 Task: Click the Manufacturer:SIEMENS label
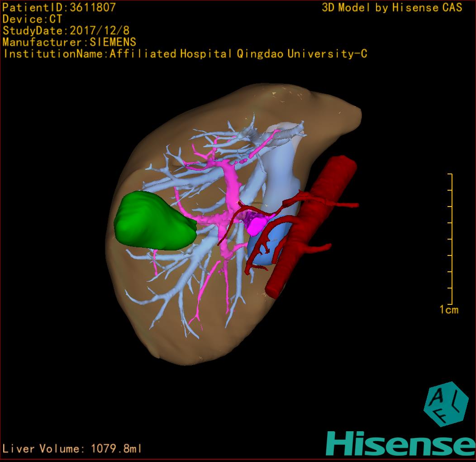click(69, 42)
